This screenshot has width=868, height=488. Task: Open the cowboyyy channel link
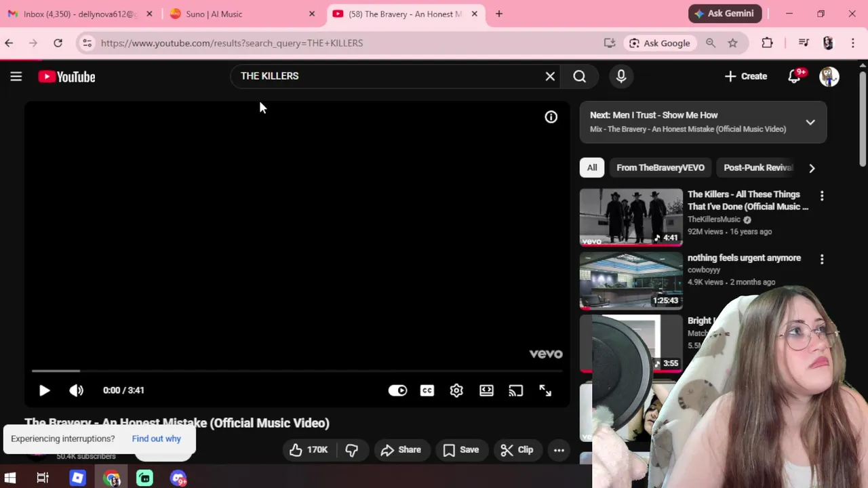[704, 270]
